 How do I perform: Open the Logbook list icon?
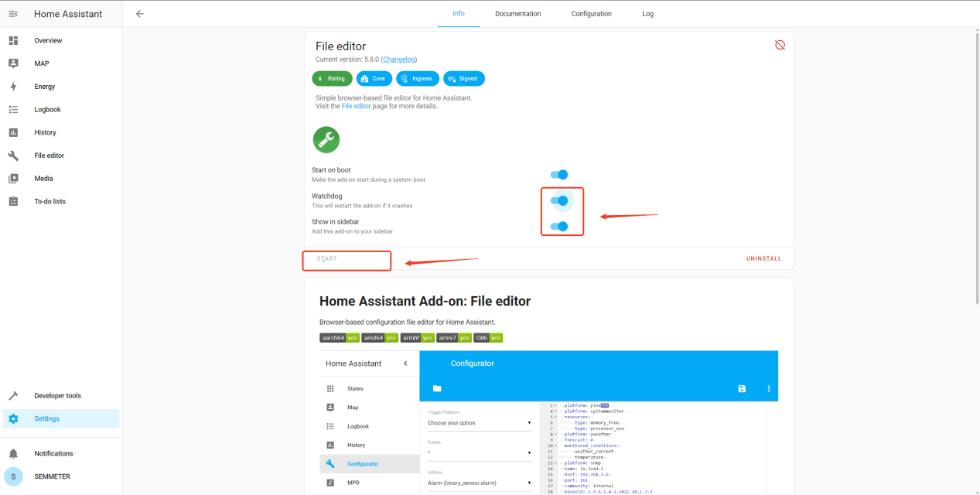coord(13,110)
